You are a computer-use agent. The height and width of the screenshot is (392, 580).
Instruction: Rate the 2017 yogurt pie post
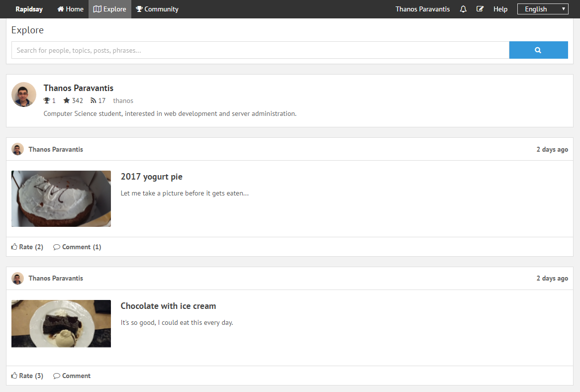coord(27,247)
